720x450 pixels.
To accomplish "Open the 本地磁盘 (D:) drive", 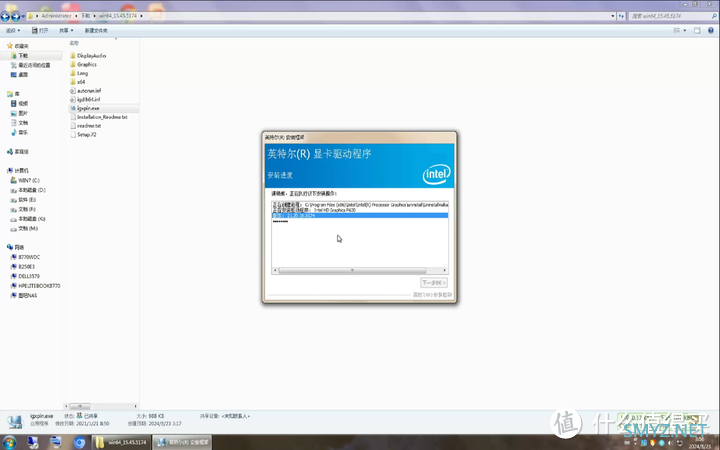I will 28,190.
